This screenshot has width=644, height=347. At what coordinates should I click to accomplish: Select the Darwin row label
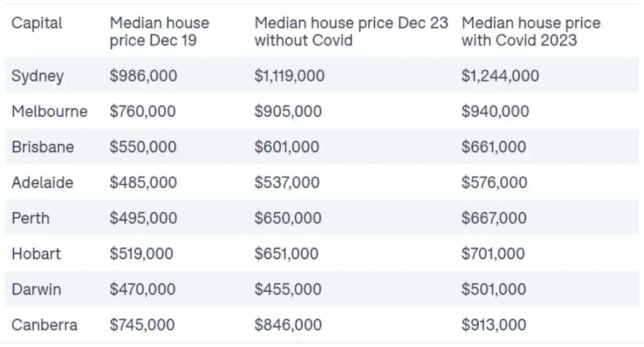pos(36,290)
